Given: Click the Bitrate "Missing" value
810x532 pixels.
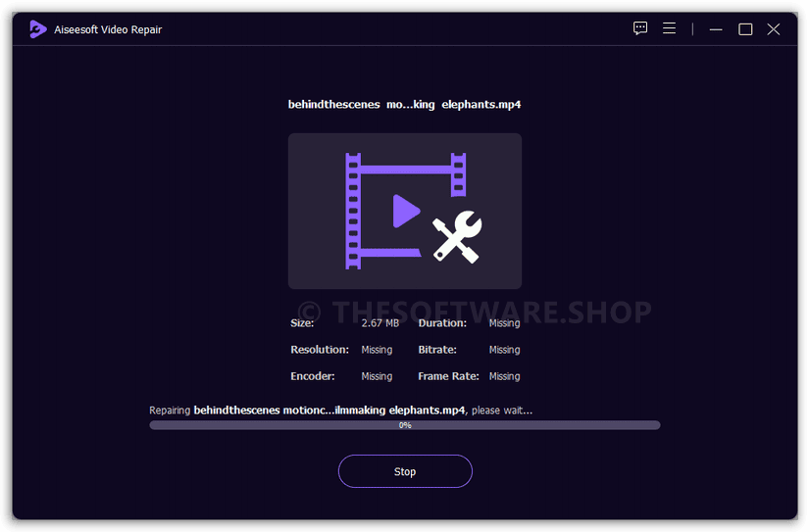Looking at the screenshot, I should [504, 350].
